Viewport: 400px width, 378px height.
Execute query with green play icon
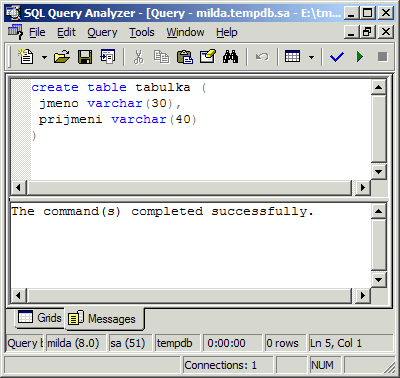coord(360,57)
